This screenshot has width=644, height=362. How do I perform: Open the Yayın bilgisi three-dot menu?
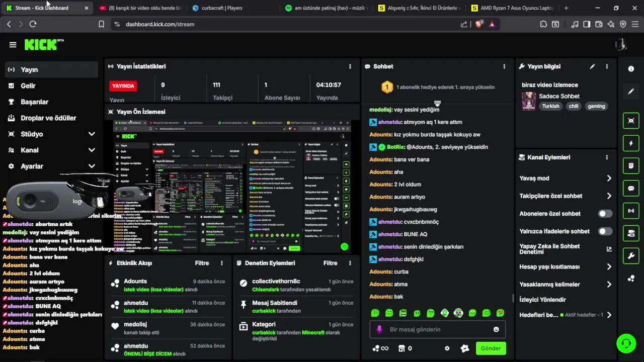coord(607,66)
